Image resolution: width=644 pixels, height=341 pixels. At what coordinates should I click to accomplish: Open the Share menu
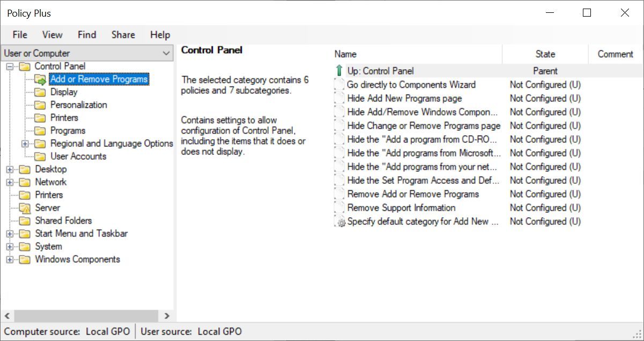click(123, 34)
